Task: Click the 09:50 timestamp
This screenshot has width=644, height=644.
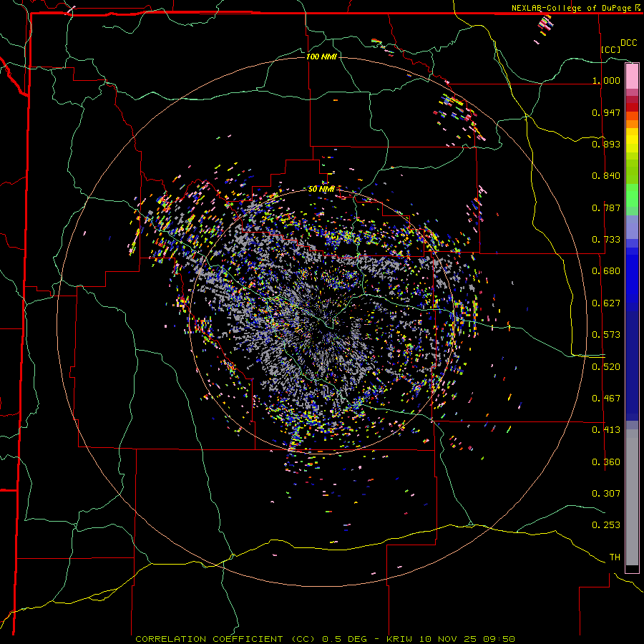Action: coord(499,639)
